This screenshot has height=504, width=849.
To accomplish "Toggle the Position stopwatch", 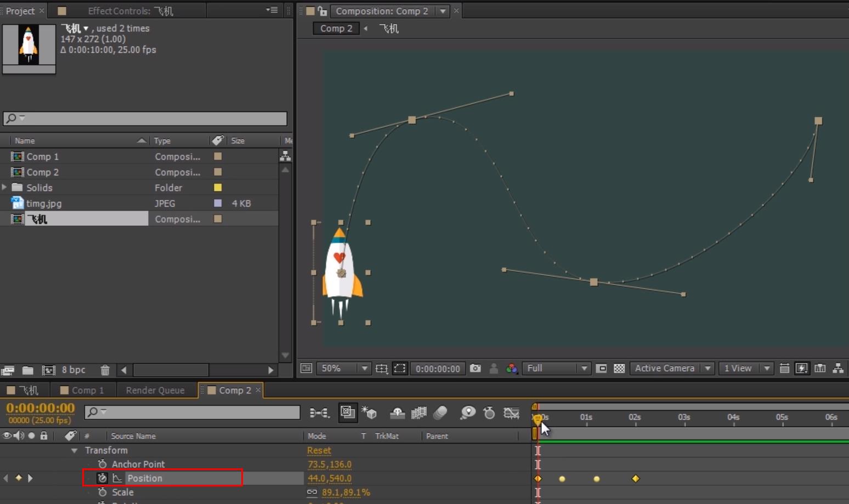I will pyautogui.click(x=102, y=478).
